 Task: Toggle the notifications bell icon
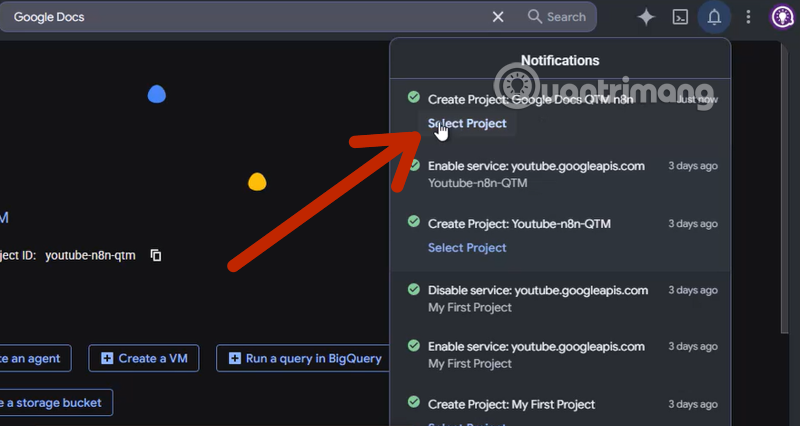click(x=714, y=17)
